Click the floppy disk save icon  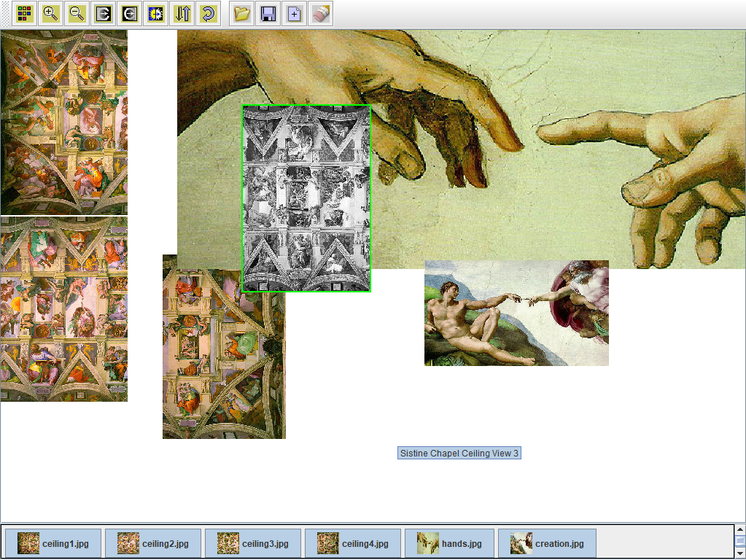(268, 14)
